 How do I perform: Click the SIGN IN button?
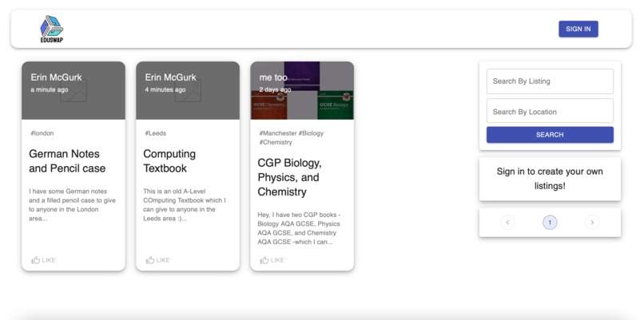578,30
